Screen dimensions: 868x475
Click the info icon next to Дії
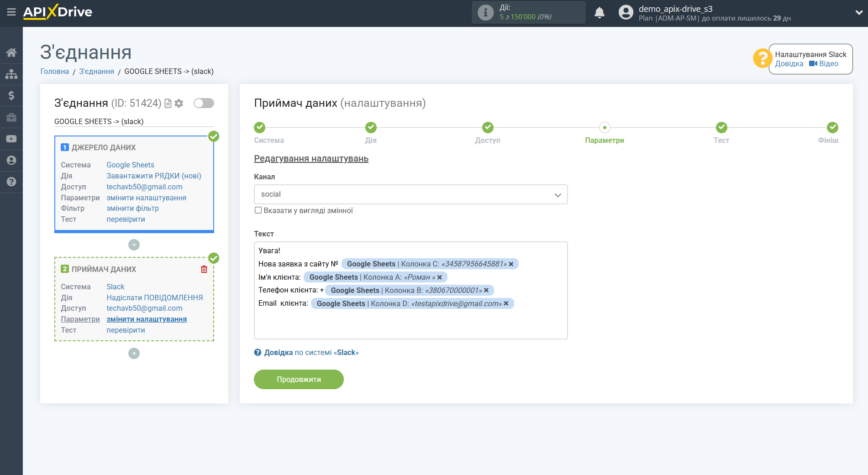(485, 12)
